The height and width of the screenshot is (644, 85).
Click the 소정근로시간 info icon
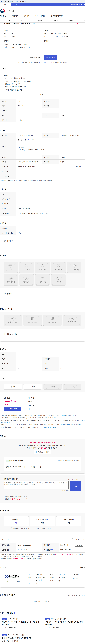tap(28, 139)
